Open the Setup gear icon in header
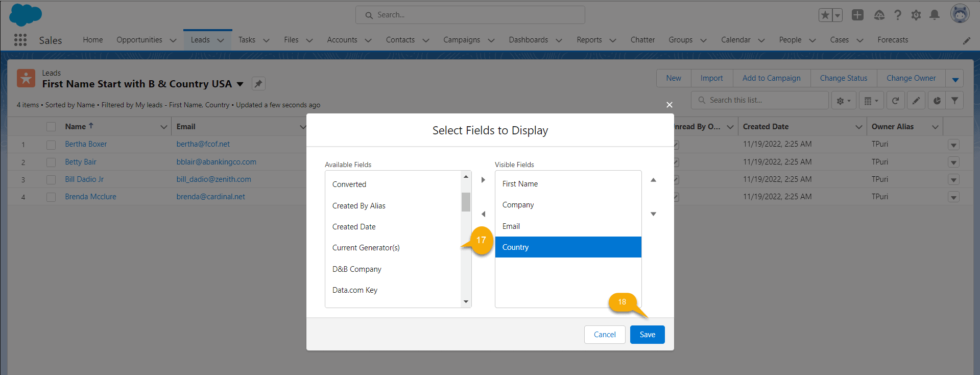This screenshot has width=980, height=375. tap(916, 15)
